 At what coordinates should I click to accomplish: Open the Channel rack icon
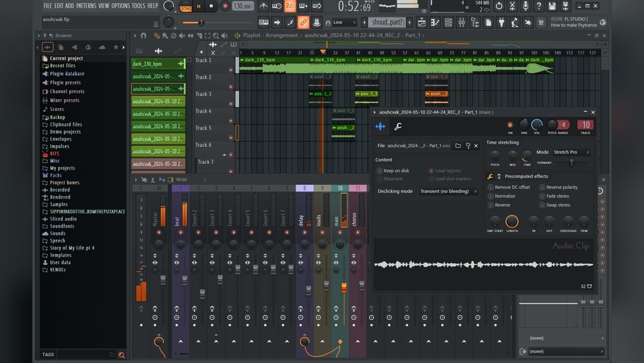[448, 23]
